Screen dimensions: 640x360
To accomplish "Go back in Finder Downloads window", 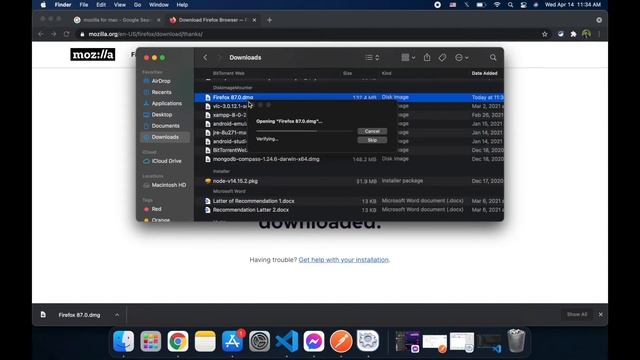I will (205, 58).
